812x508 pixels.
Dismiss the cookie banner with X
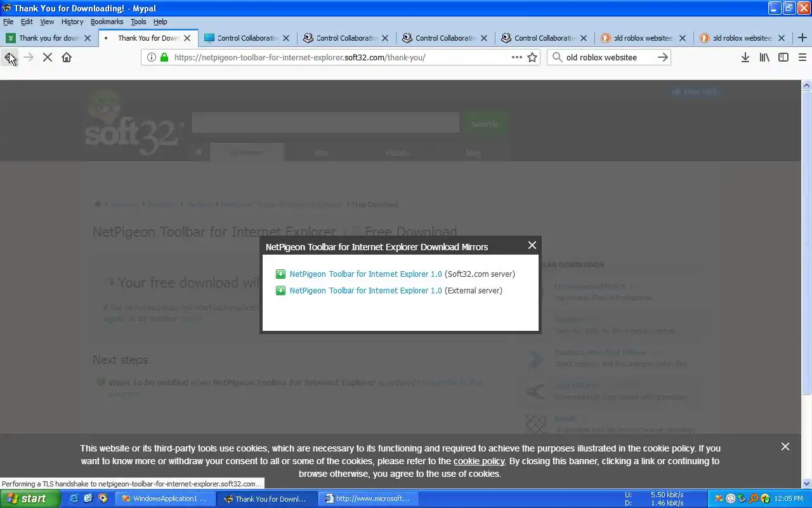tap(785, 446)
